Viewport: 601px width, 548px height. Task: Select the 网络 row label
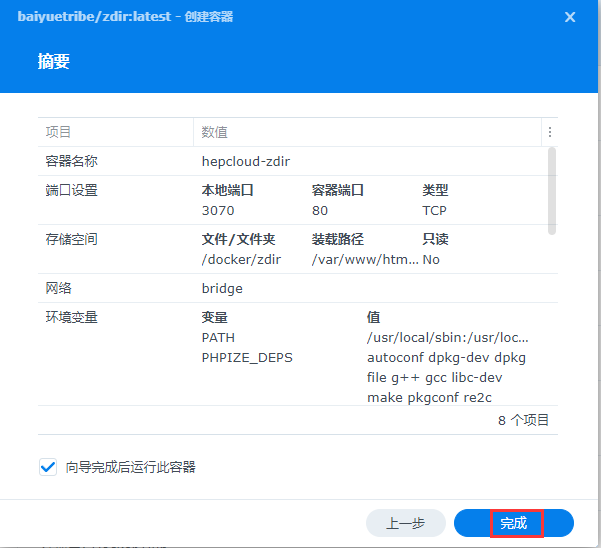pos(59,288)
